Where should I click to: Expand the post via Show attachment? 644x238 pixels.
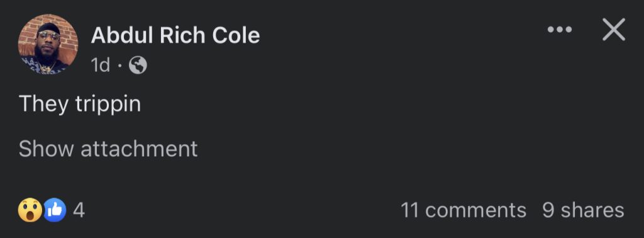click(108, 149)
